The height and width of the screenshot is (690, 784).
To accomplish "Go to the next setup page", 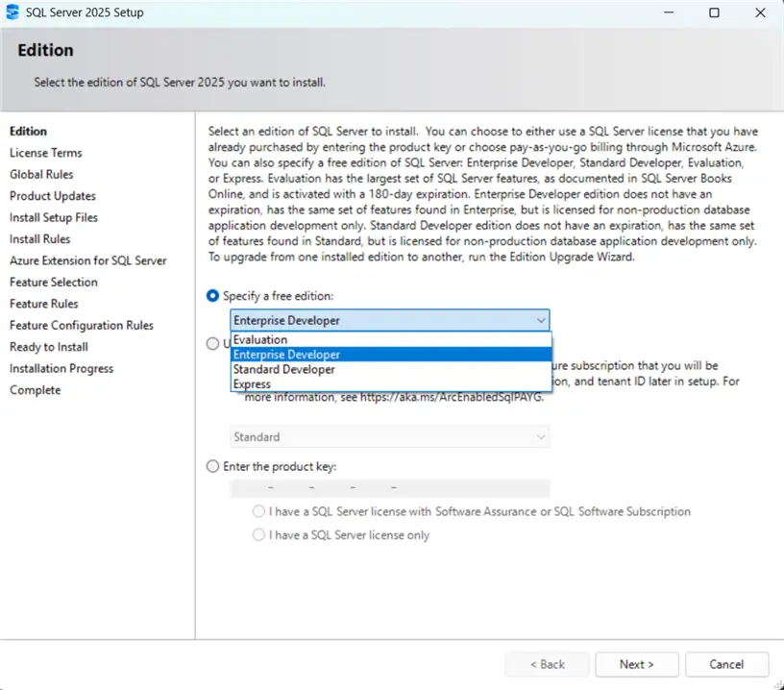I will click(x=636, y=664).
